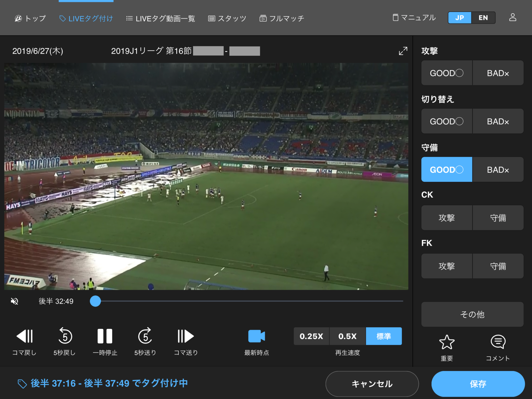The height and width of the screenshot is (399, 532).
Task: Switch language to EN
Action: (x=483, y=18)
